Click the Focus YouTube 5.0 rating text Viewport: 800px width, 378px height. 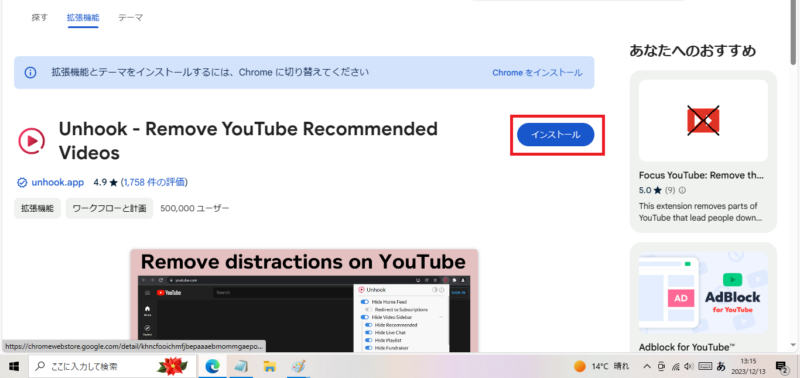tap(650, 190)
